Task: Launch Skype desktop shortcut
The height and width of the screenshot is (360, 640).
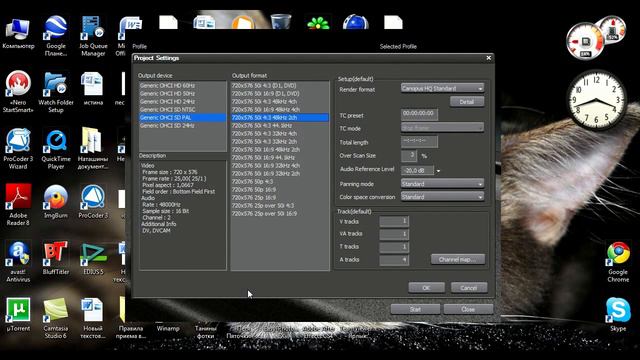Action: point(618,314)
